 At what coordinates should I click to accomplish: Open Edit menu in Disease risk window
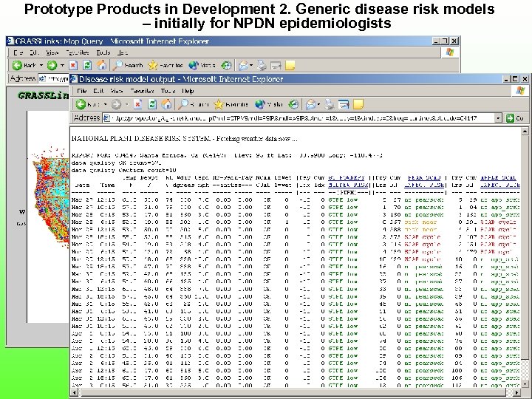click(98, 91)
